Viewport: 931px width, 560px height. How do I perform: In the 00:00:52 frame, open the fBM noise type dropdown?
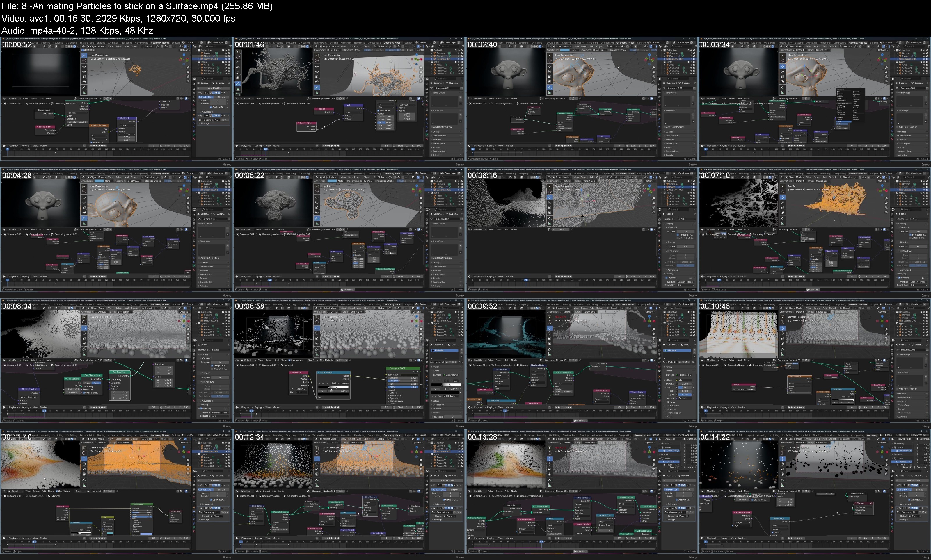tap(99, 139)
